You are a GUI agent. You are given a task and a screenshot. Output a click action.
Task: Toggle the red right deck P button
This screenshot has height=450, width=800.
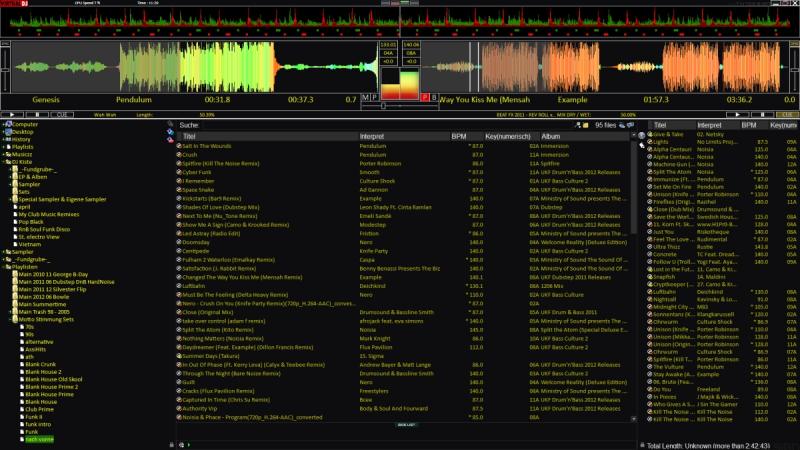point(424,97)
